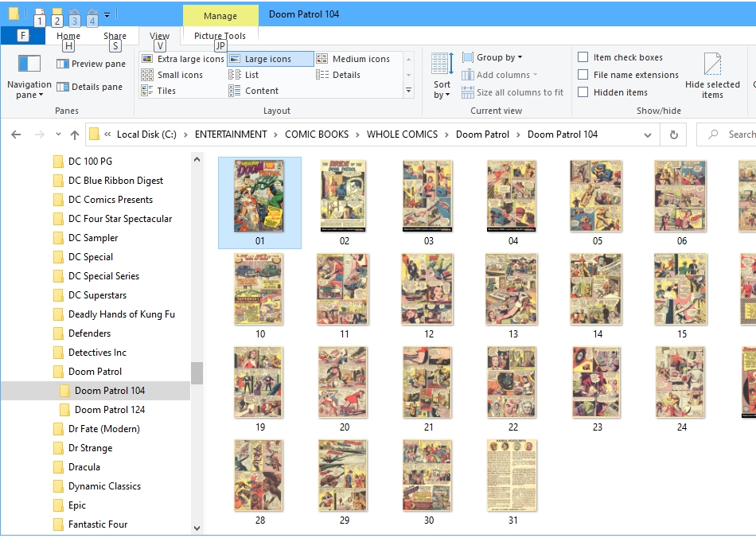This screenshot has height=538, width=756.
Task: Navigate to WHOLE COMICS in breadcrumb
Action: pos(402,134)
